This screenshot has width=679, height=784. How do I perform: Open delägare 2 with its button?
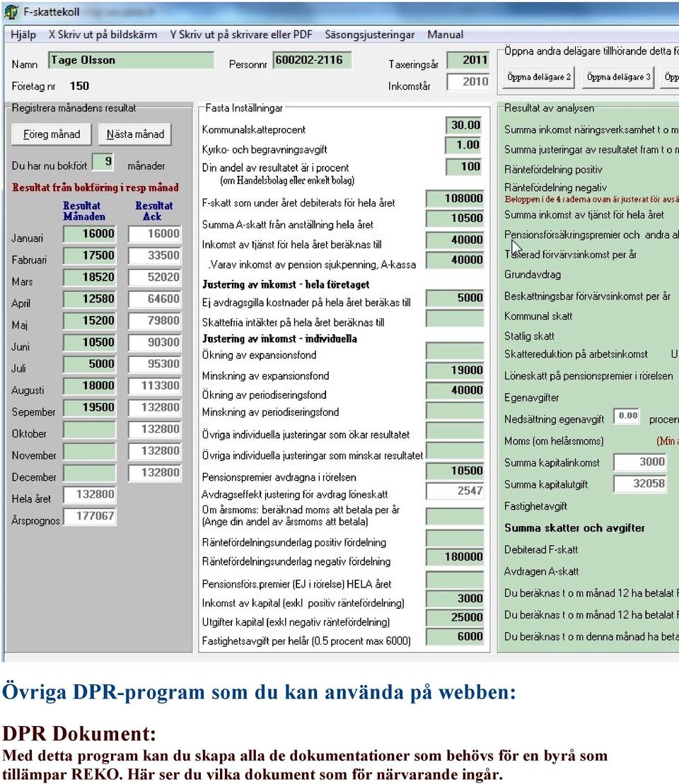pyautogui.click(x=538, y=77)
